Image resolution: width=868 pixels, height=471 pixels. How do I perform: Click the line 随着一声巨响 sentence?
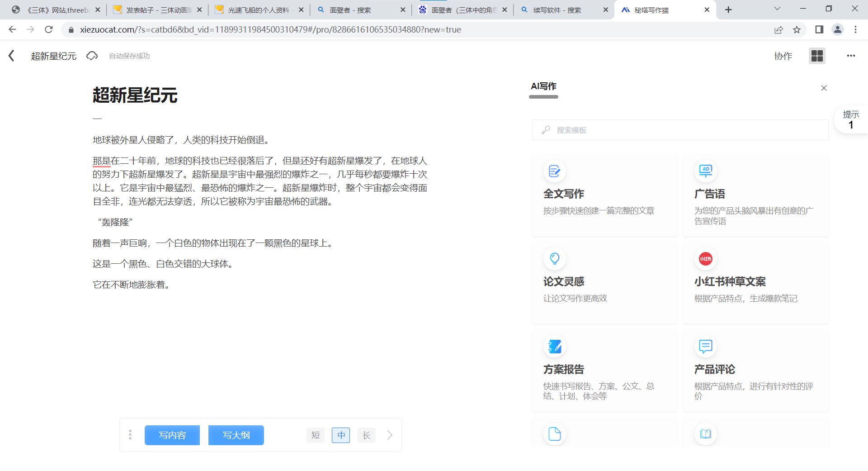pos(214,243)
